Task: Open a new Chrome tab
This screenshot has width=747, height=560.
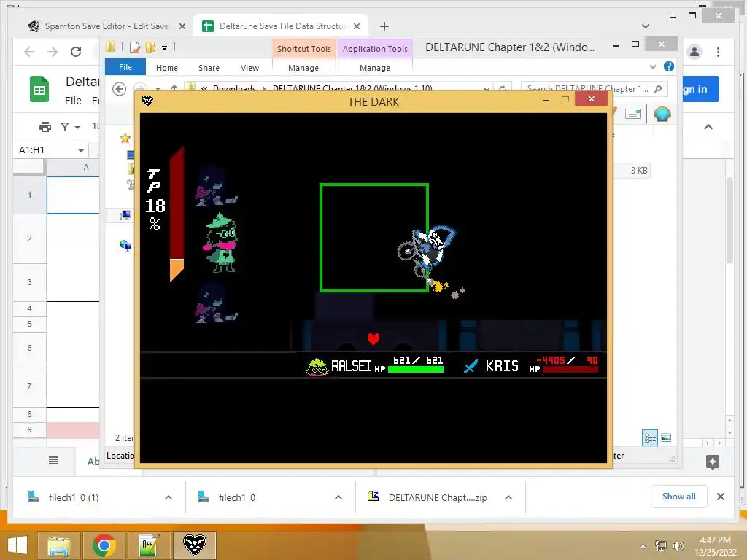Action: click(384, 26)
